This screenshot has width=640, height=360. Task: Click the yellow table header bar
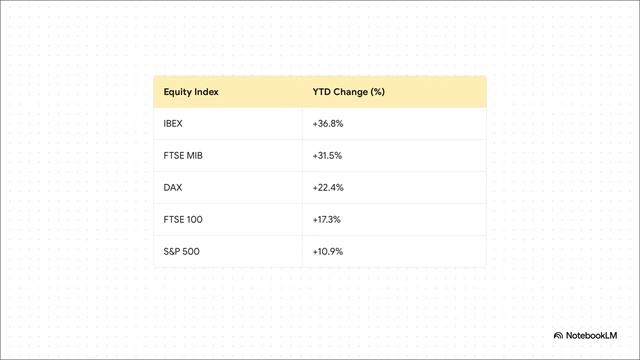(x=320, y=92)
